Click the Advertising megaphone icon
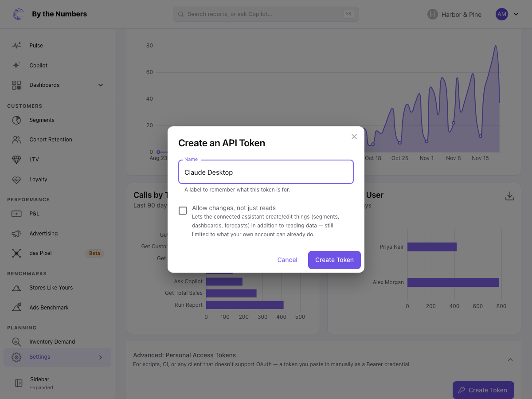Image resolution: width=532 pixels, height=399 pixels. click(16, 234)
